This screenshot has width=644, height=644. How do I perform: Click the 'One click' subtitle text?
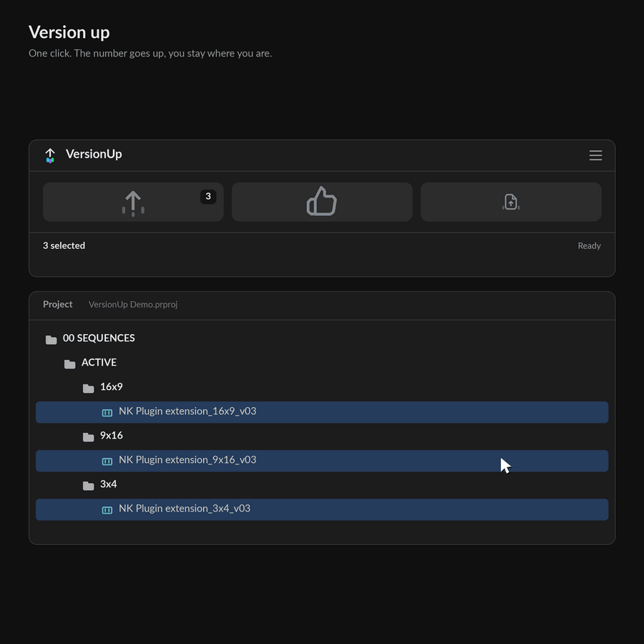(150, 54)
